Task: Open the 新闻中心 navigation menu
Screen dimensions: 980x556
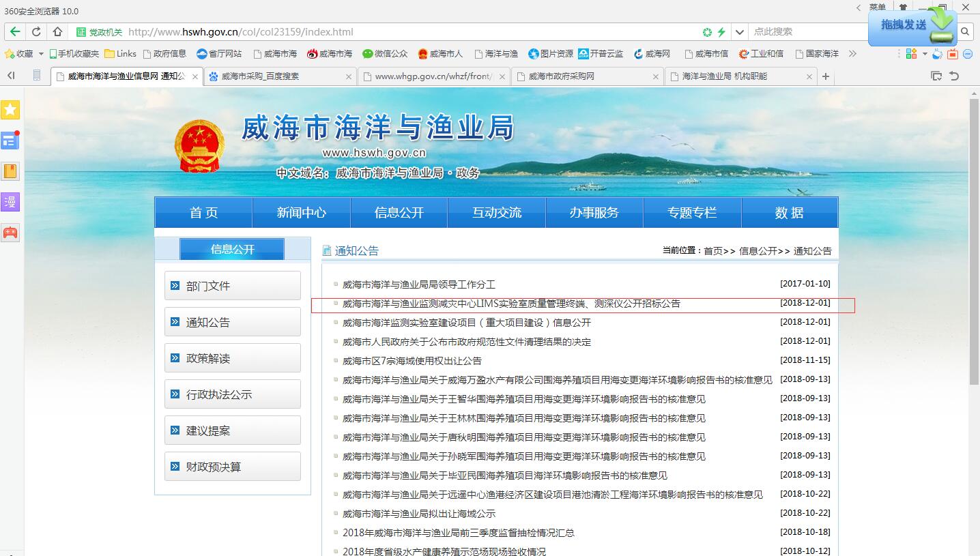Action: click(301, 213)
